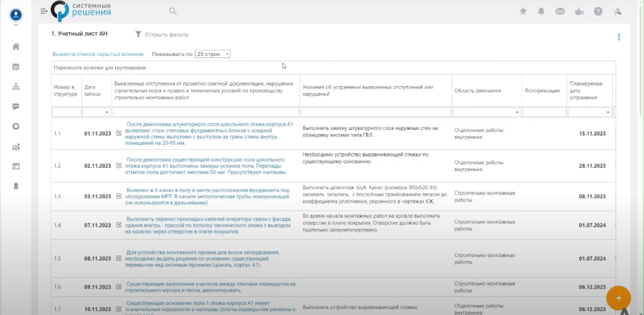The height and width of the screenshot is (315, 644).
Task: Open the analytics chart sidebar icon
Action: pyautogui.click(x=16, y=147)
